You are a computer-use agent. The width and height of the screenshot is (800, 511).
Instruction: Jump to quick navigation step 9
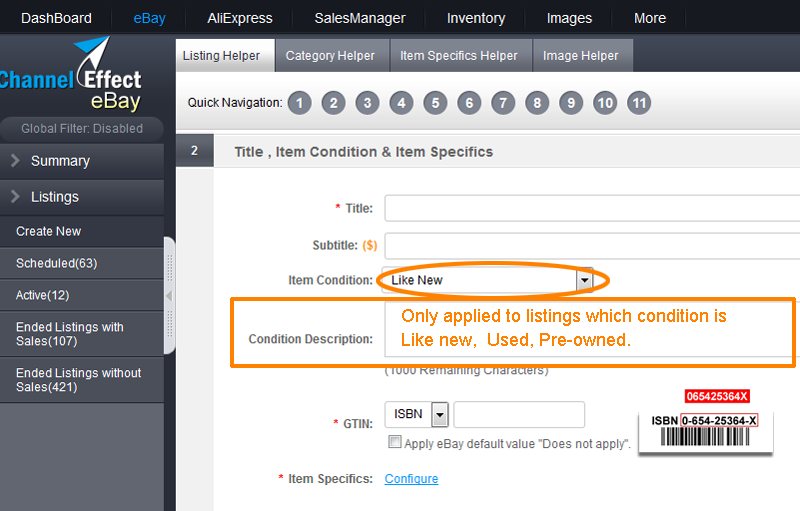point(571,103)
